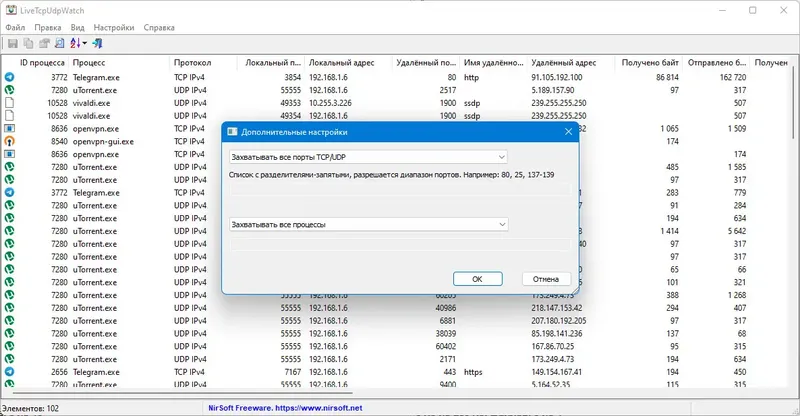The image size is (800, 416).
Task: Open the Справка menu
Action: [159, 28]
